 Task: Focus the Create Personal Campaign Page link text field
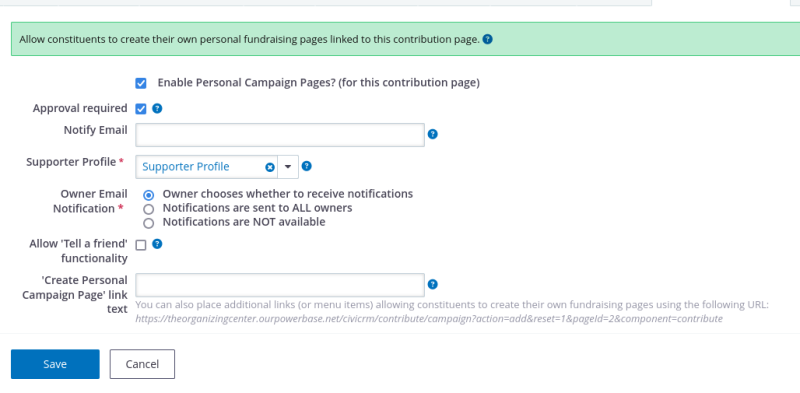point(280,285)
